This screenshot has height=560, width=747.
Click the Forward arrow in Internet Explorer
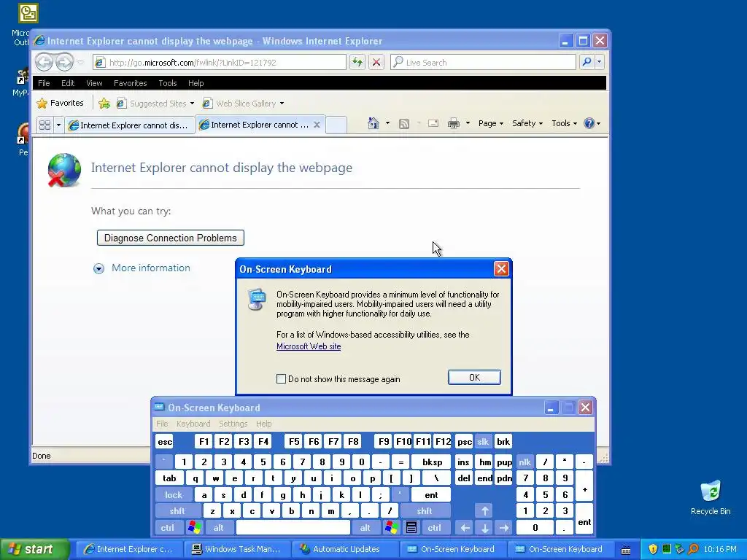tap(64, 62)
